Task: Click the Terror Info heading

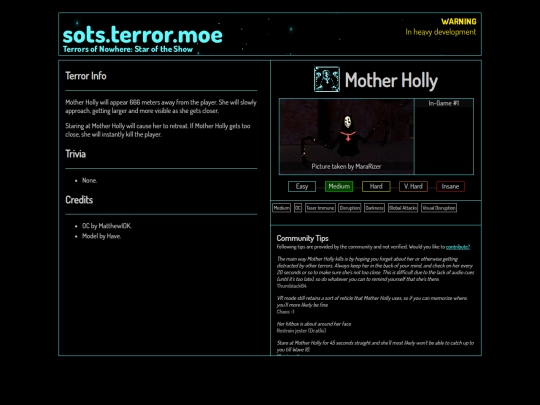Action: (86, 76)
